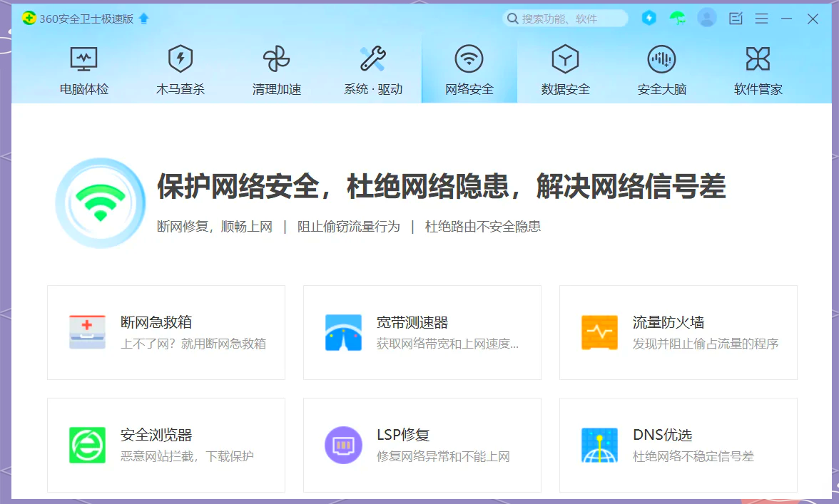This screenshot has height=504, width=839.
Task: Click the 安全浏览器 green e icon
Action: (87, 445)
